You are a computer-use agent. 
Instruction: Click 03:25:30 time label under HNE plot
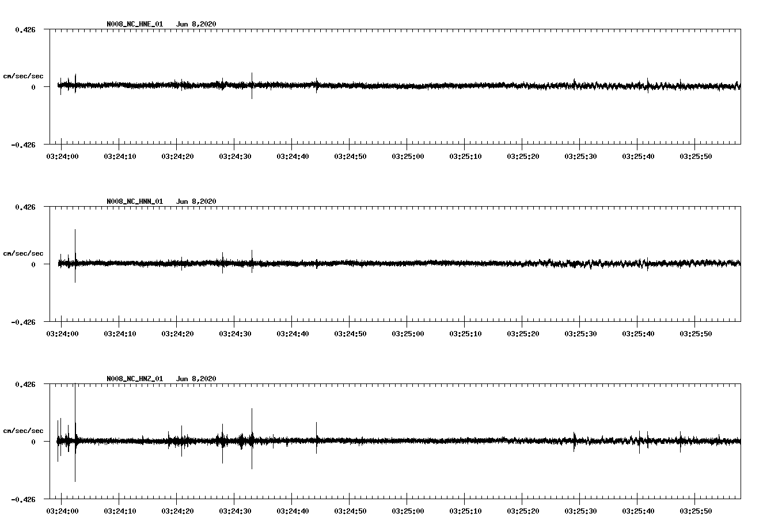[580, 157]
